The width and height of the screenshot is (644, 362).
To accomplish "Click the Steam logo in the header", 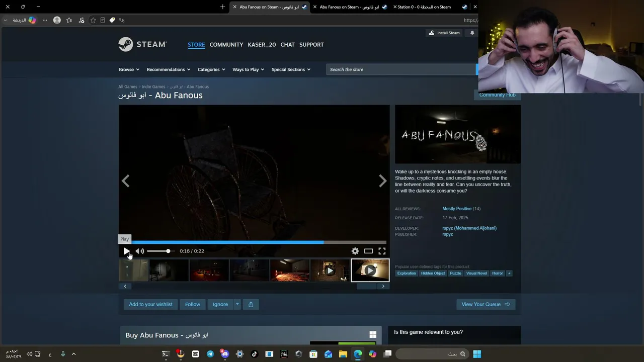I will [x=142, y=44].
